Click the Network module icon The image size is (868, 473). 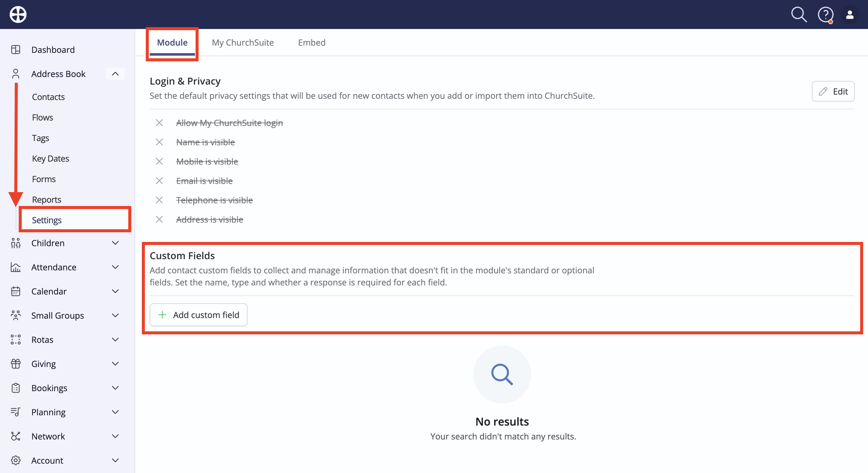coord(15,436)
